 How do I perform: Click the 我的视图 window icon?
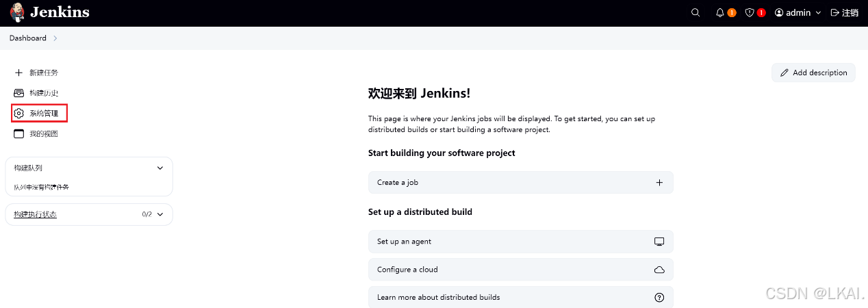point(18,133)
